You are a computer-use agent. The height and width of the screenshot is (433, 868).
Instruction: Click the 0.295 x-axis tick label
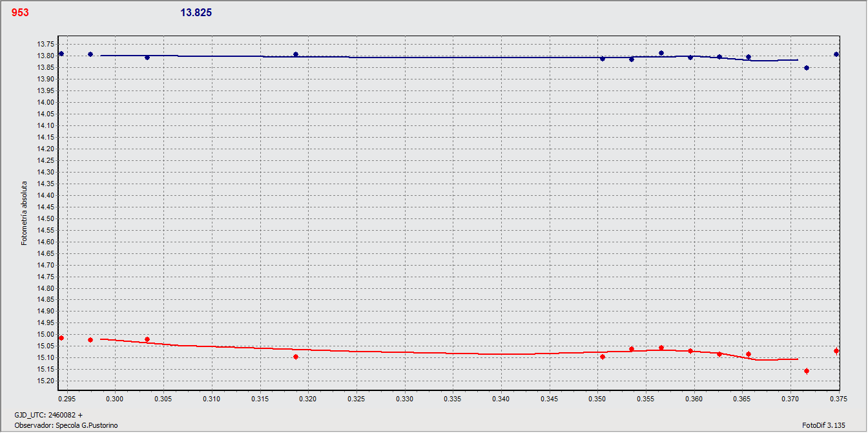point(67,399)
